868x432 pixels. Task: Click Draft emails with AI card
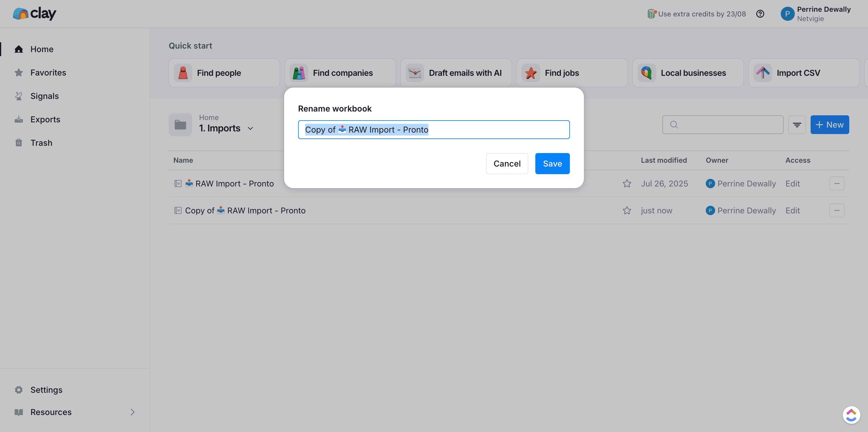point(456,73)
